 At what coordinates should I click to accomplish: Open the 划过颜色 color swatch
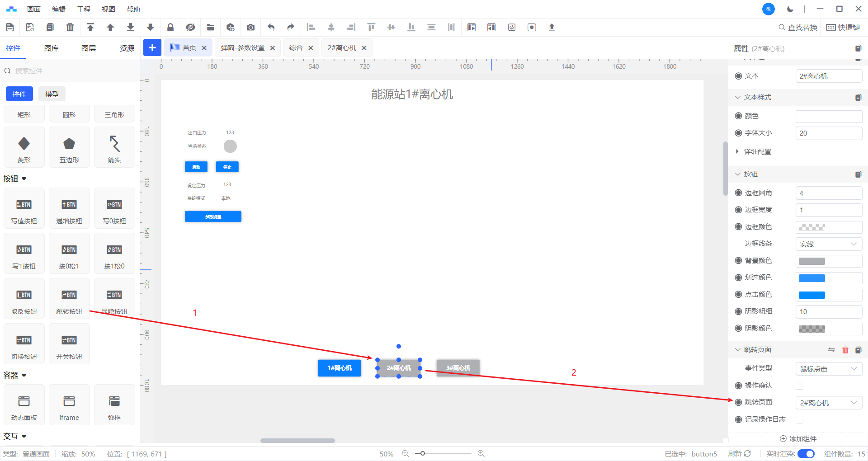coord(812,278)
